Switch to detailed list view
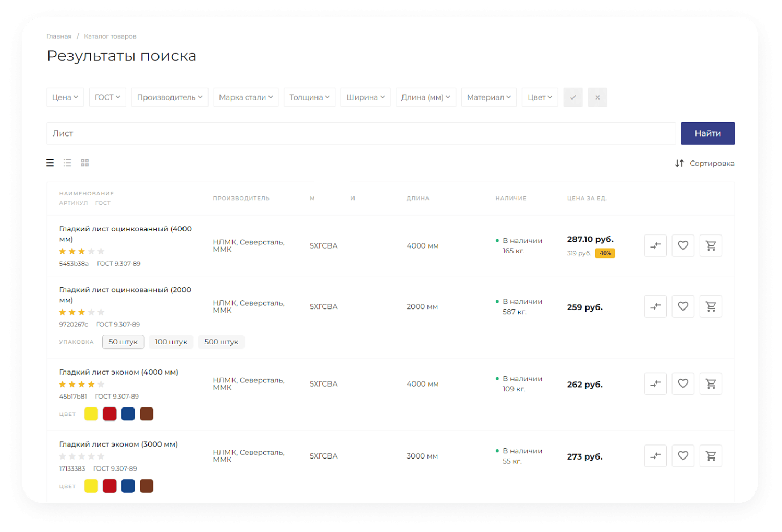 pos(67,163)
